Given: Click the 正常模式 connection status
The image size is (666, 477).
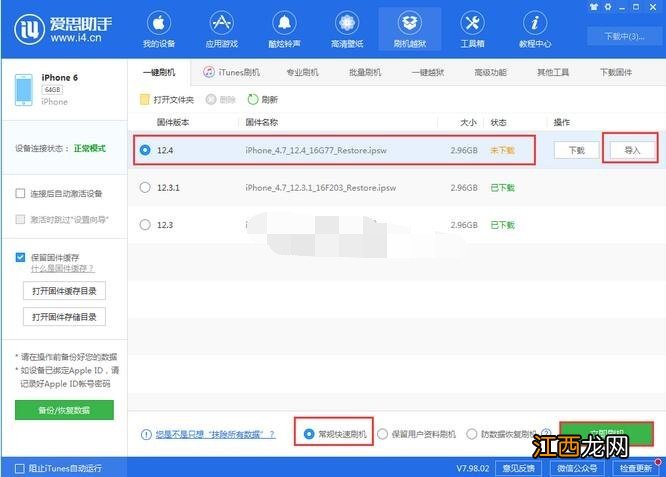Looking at the screenshot, I should [x=90, y=148].
